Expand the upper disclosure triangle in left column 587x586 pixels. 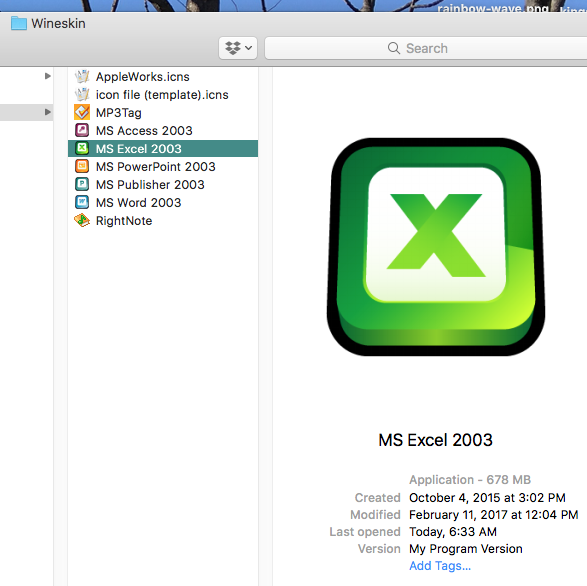pyautogui.click(x=48, y=76)
